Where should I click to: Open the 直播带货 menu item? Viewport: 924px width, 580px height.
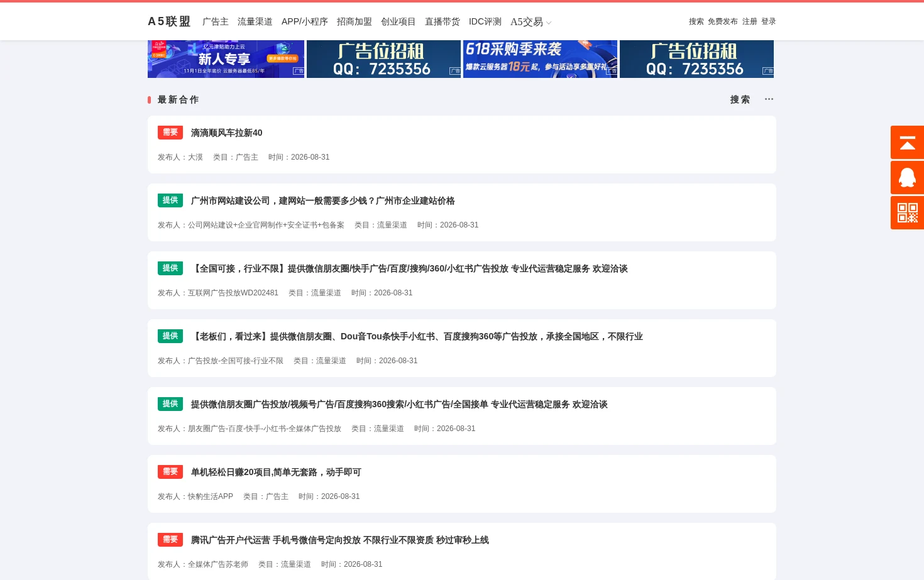(x=443, y=21)
